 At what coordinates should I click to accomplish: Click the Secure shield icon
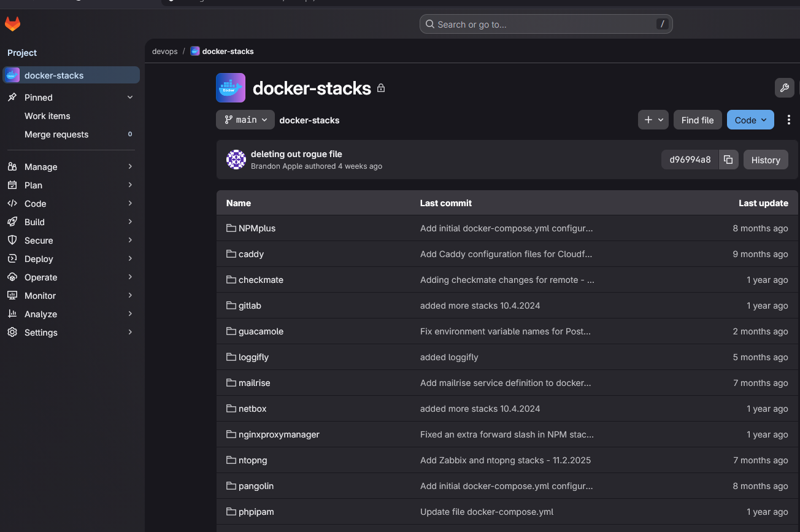(x=12, y=241)
